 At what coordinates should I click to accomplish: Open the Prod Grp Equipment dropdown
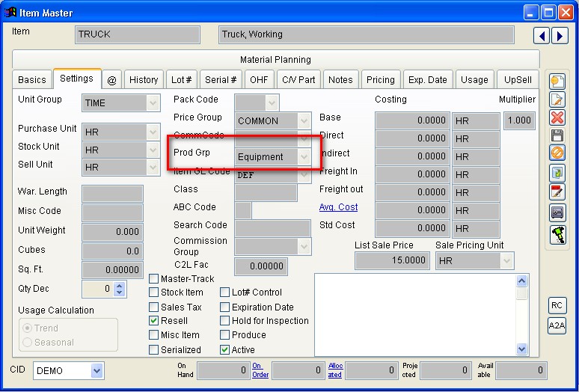(303, 157)
